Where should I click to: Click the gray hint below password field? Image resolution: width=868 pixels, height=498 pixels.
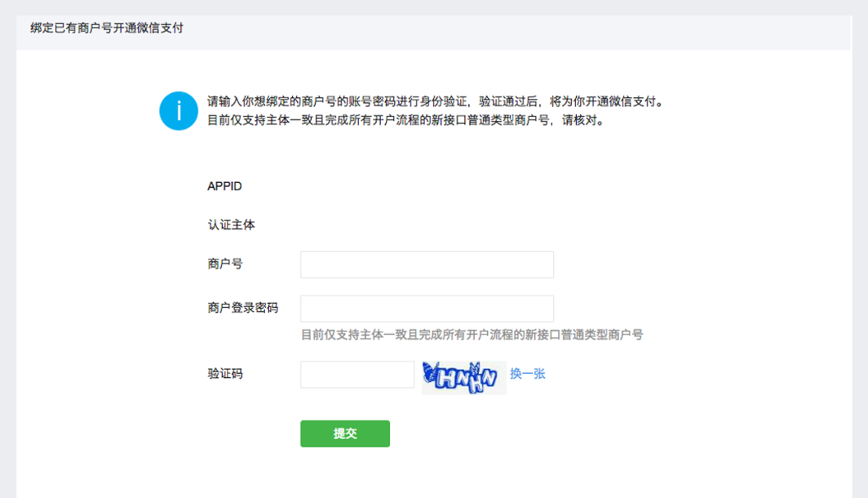472,335
